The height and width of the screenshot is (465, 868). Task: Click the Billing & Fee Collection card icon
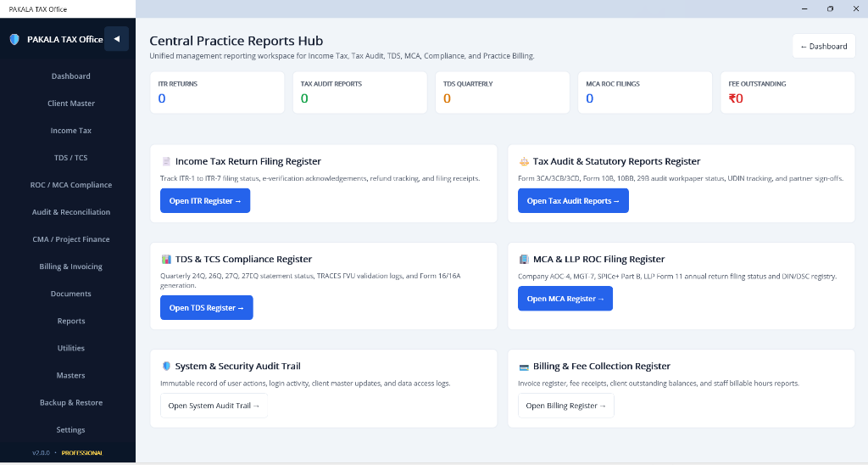tap(524, 367)
